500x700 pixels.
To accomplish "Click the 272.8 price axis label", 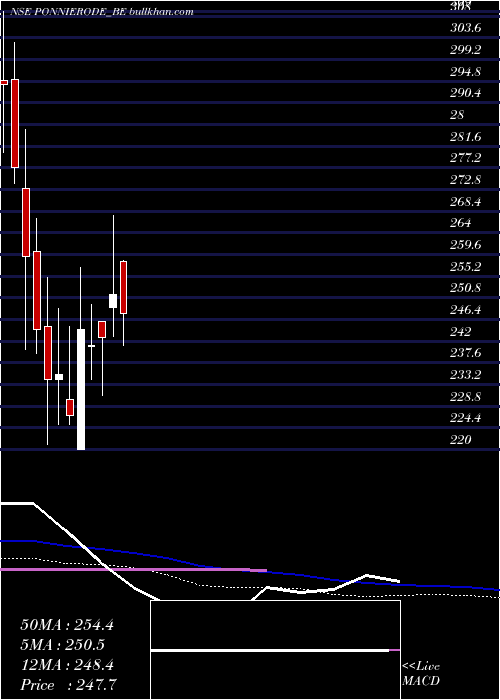I will 465,180.
